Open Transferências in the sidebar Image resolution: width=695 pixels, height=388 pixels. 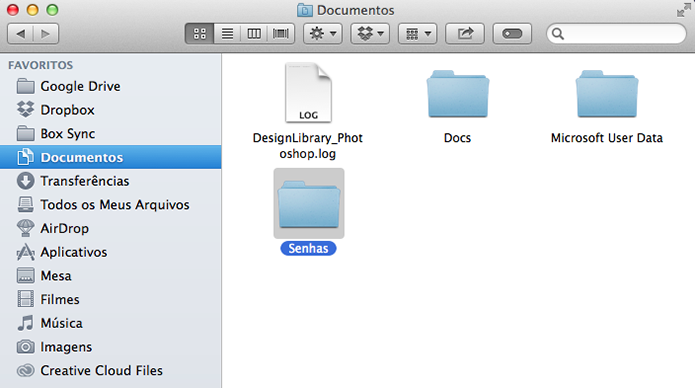(111, 181)
